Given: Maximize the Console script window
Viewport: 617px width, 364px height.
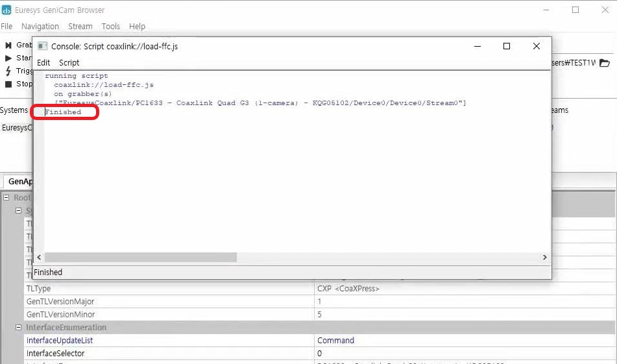Looking at the screenshot, I should point(507,46).
